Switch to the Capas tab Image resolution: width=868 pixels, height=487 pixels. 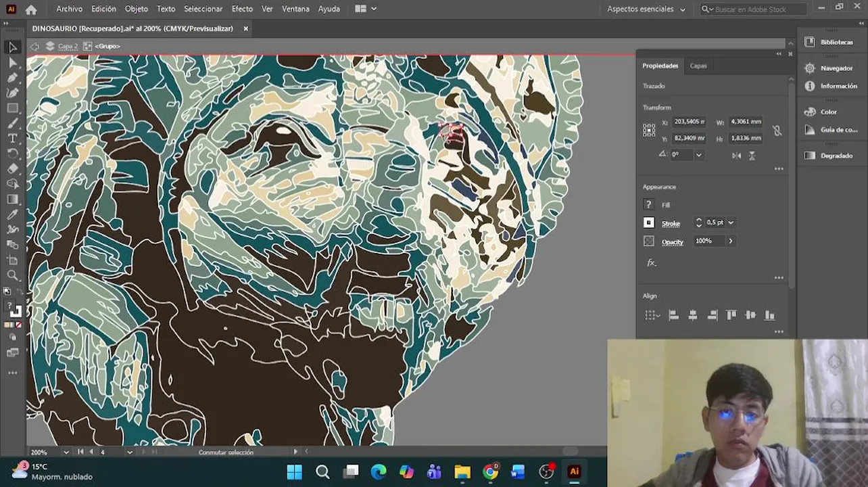[x=698, y=66]
